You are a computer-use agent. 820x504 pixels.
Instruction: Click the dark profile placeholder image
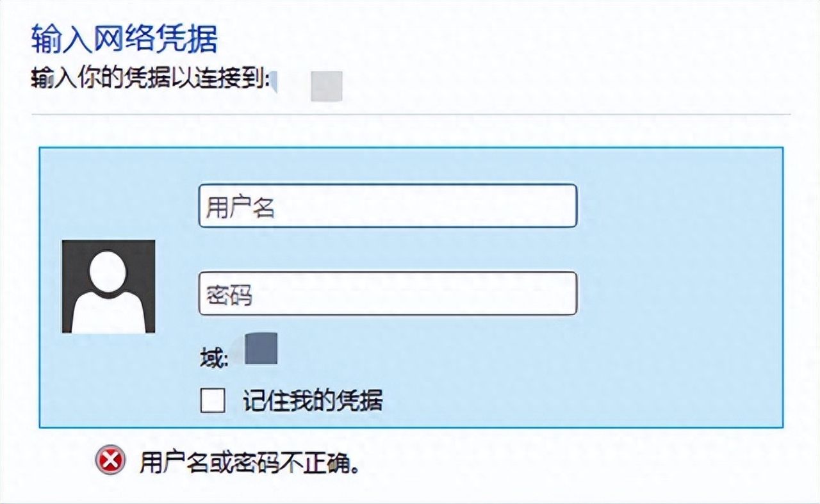coord(107,287)
